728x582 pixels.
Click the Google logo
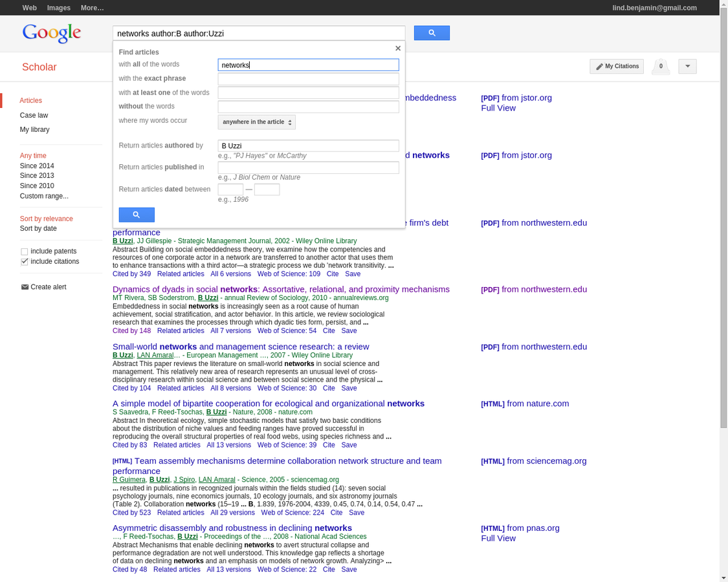click(x=52, y=33)
